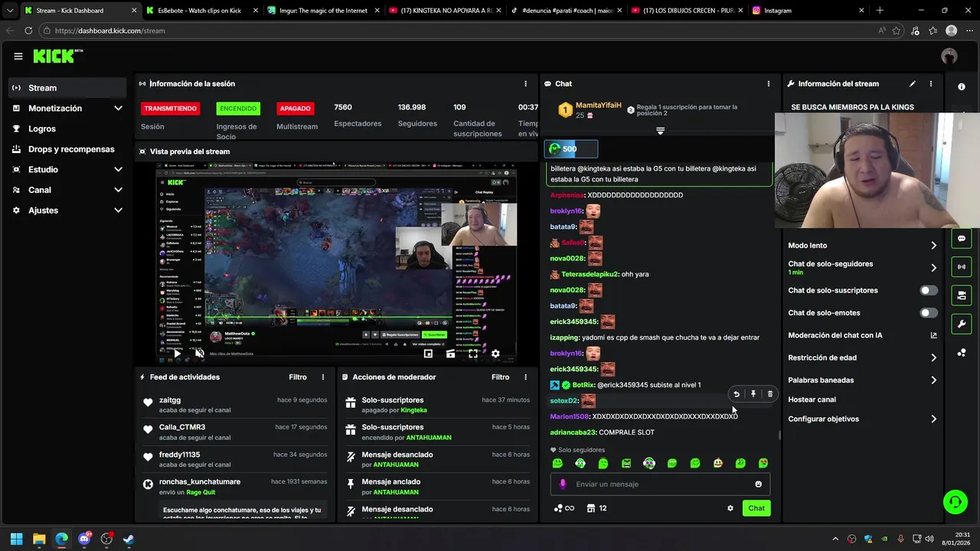The image size is (980, 551).
Task: Open the profile avatar menu at top right
Action: click(949, 56)
